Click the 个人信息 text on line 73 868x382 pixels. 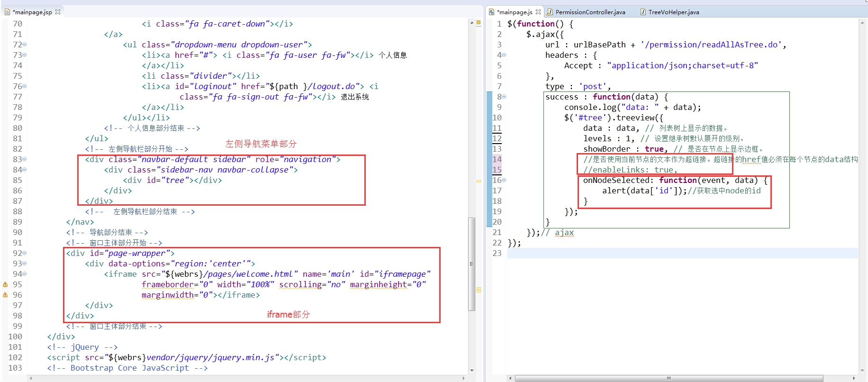pyautogui.click(x=393, y=55)
